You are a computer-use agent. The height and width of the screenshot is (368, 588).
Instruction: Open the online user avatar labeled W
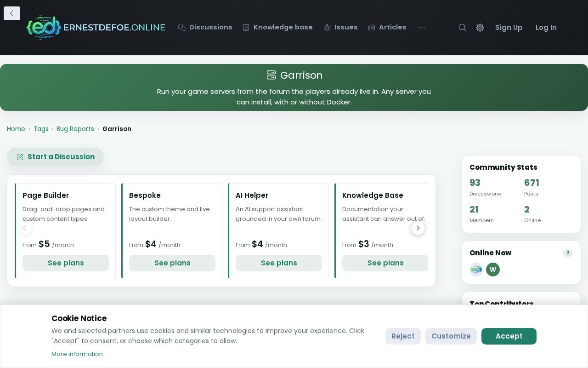[493, 270]
